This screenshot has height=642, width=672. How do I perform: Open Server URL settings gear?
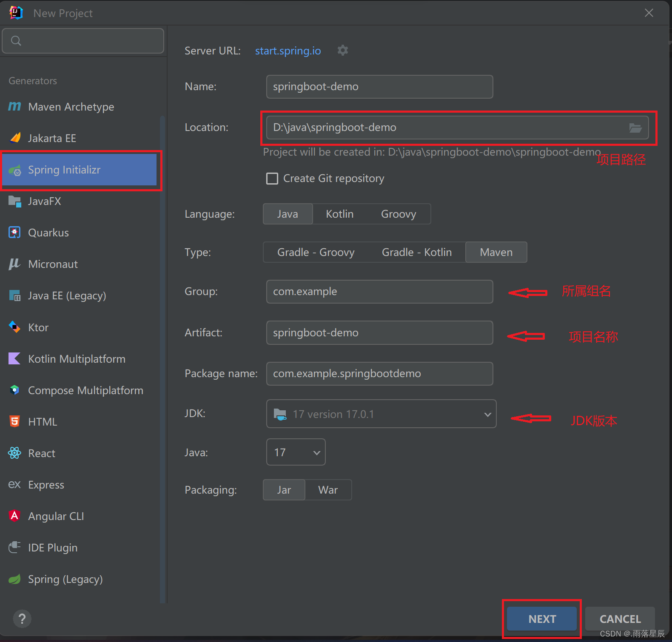[x=343, y=51]
